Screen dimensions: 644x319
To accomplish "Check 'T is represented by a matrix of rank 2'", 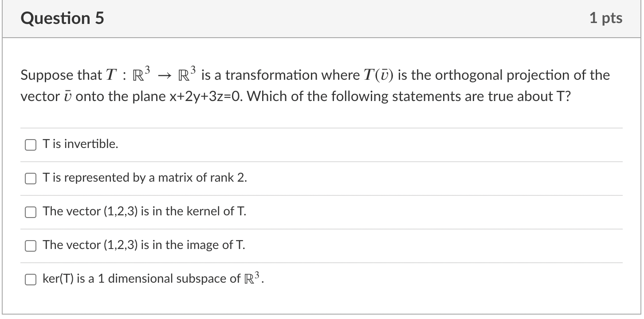I will (x=30, y=178).
